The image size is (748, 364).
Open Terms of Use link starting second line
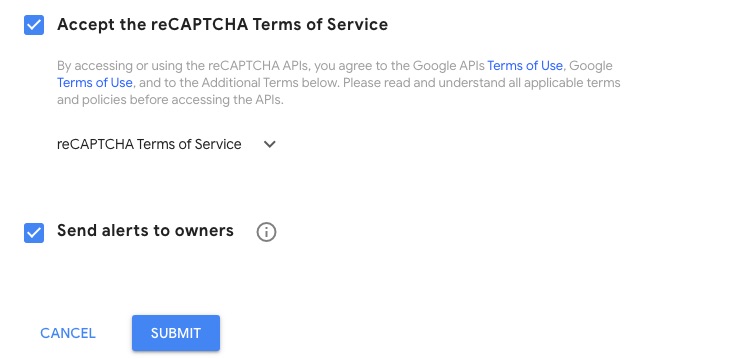pos(94,83)
